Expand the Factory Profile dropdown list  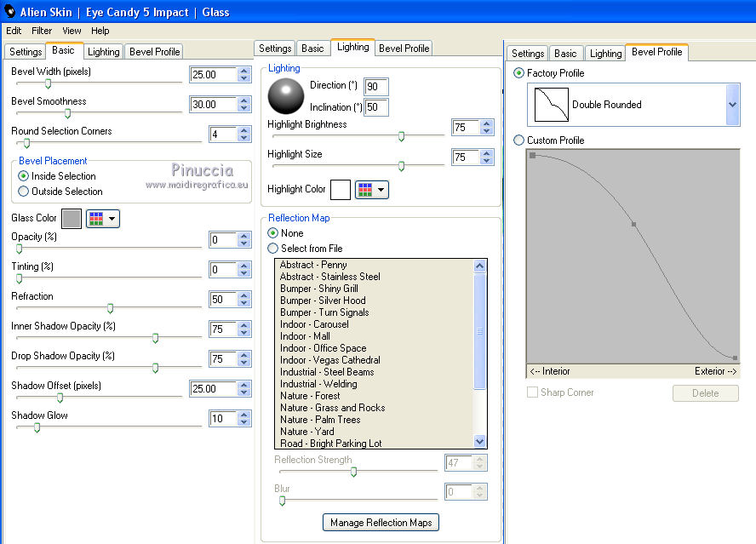click(732, 105)
